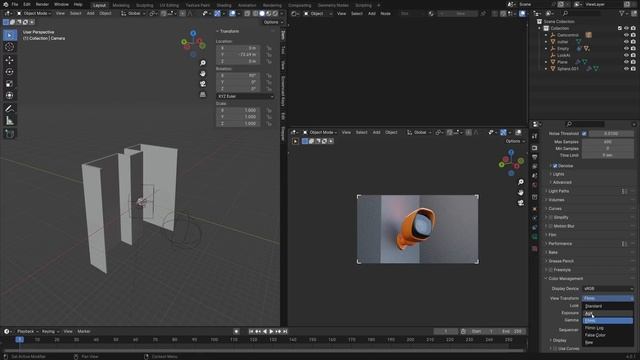Choose False Color in View Transform list
Screen dimensions: 640x360
point(608,335)
